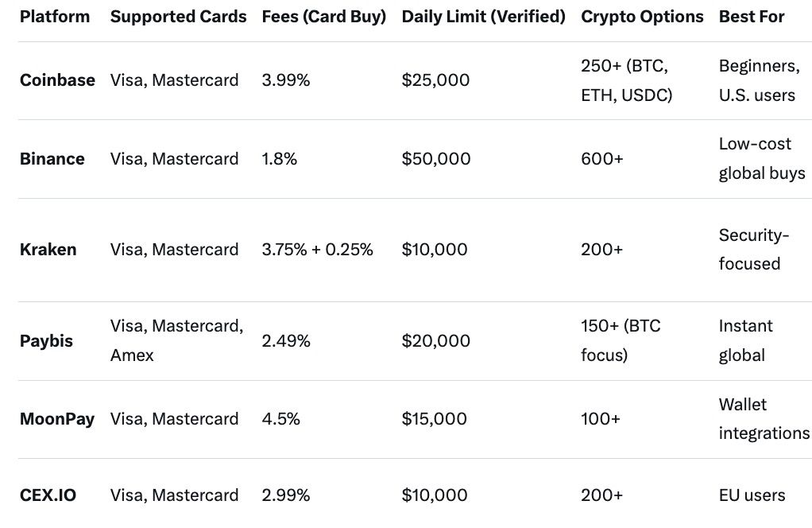Click Binance's $50,000 daily limit
The image size is (812, 528).
click(x=436, y=159)
